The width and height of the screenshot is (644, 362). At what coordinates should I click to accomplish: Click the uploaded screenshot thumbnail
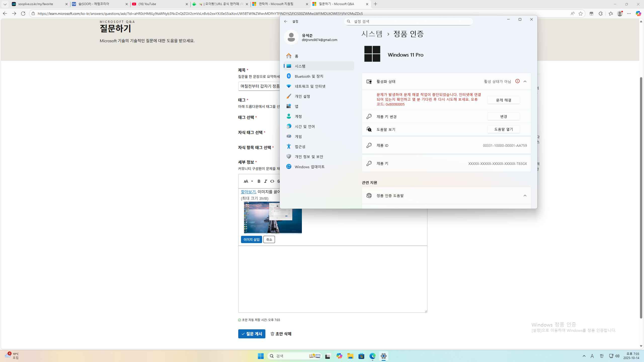273,218
